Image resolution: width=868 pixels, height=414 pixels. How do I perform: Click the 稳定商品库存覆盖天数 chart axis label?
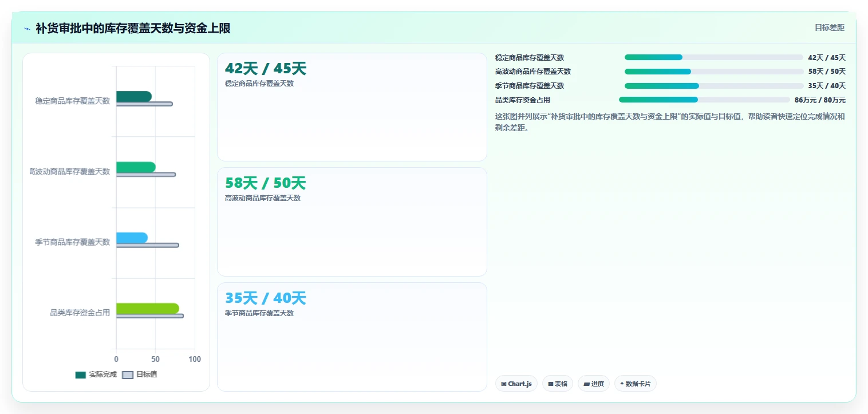coord(73,101)
